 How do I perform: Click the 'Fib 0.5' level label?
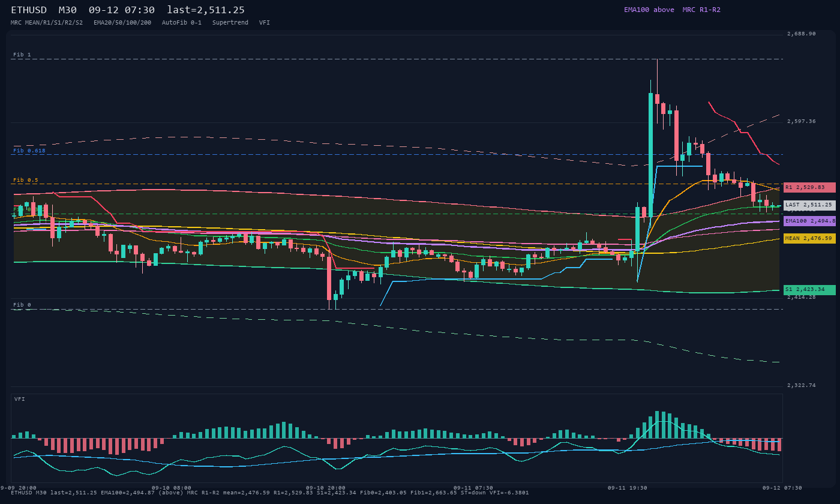26,180
